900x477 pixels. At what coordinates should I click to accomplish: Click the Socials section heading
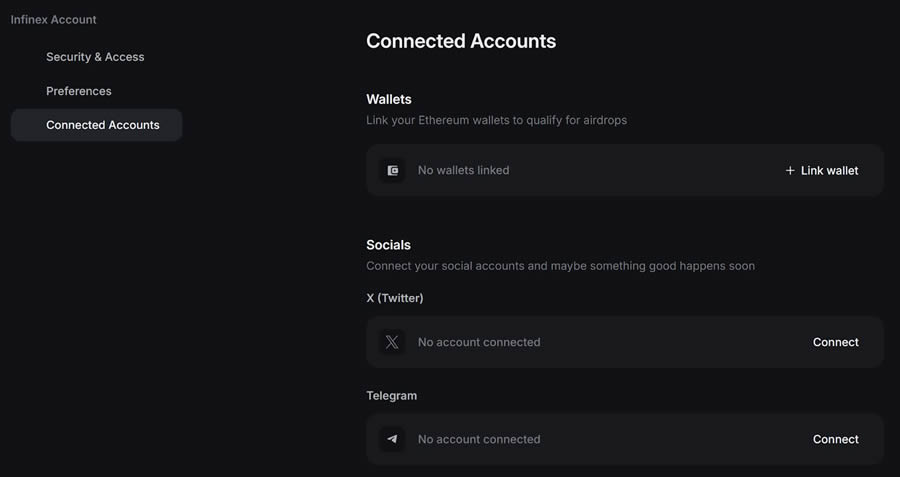click(388, 244)
